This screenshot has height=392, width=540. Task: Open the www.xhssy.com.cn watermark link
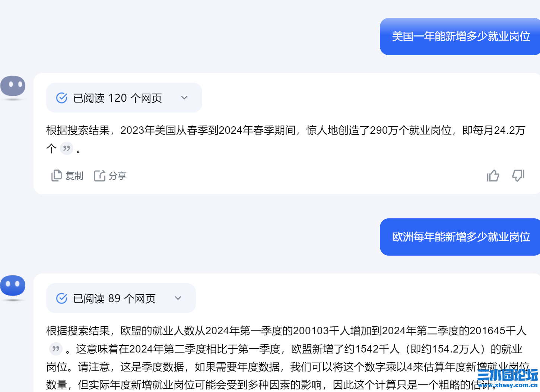point(508,385)
